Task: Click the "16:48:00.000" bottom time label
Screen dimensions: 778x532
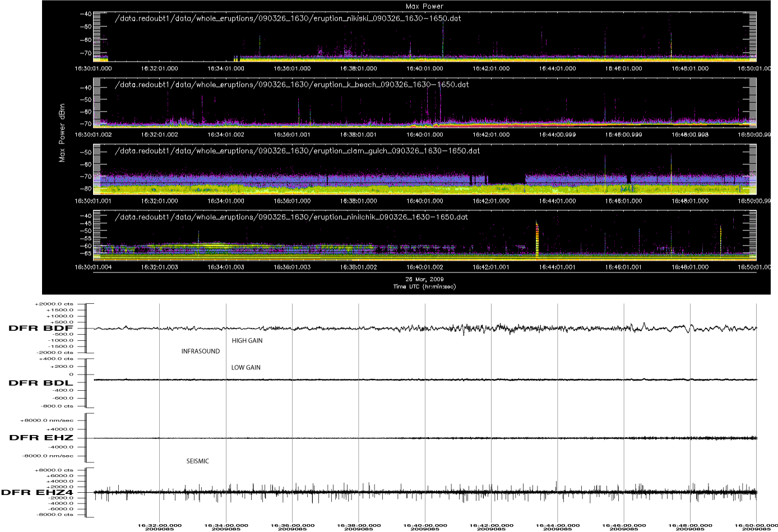Action: coord(689,525)
